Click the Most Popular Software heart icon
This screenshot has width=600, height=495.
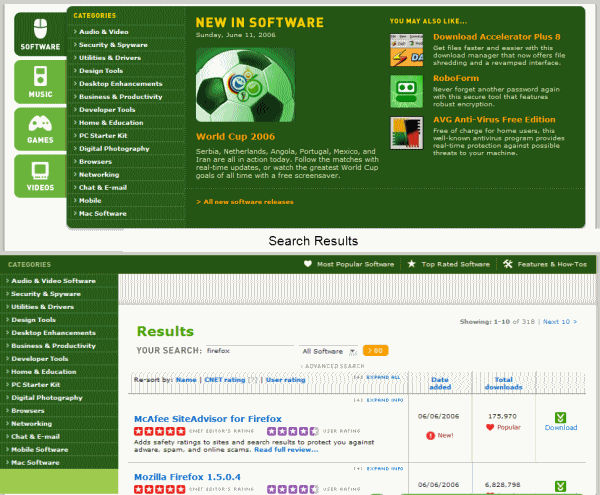[308, 264]
